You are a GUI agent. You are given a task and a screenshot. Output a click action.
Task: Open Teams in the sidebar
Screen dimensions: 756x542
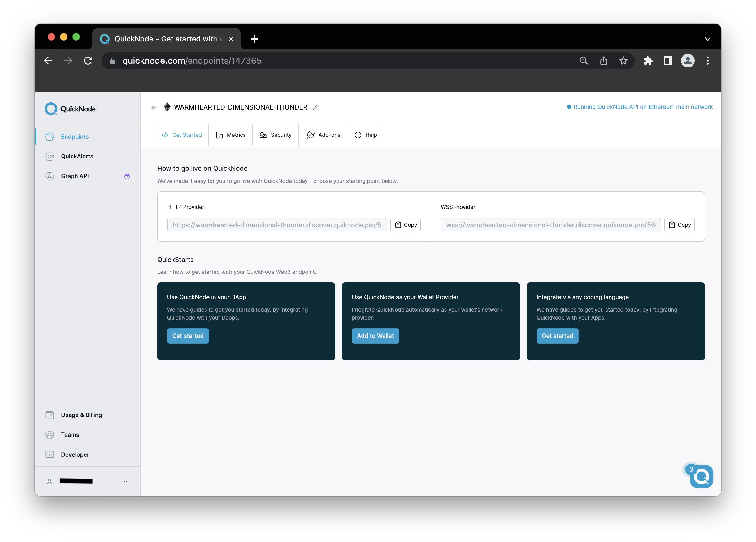click(x=70, y=435)
